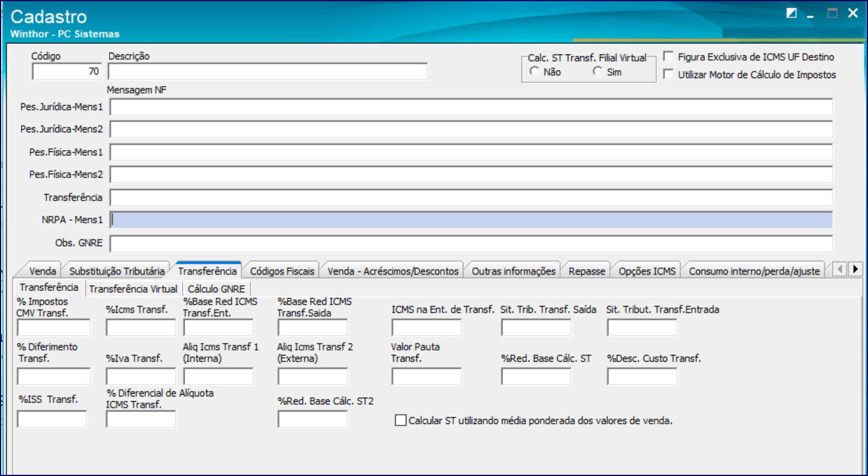Image resolution: width=868 pixels, height=476 pixels.
Task: Click the Transferência message field
Action: click(x=471, y=197)
